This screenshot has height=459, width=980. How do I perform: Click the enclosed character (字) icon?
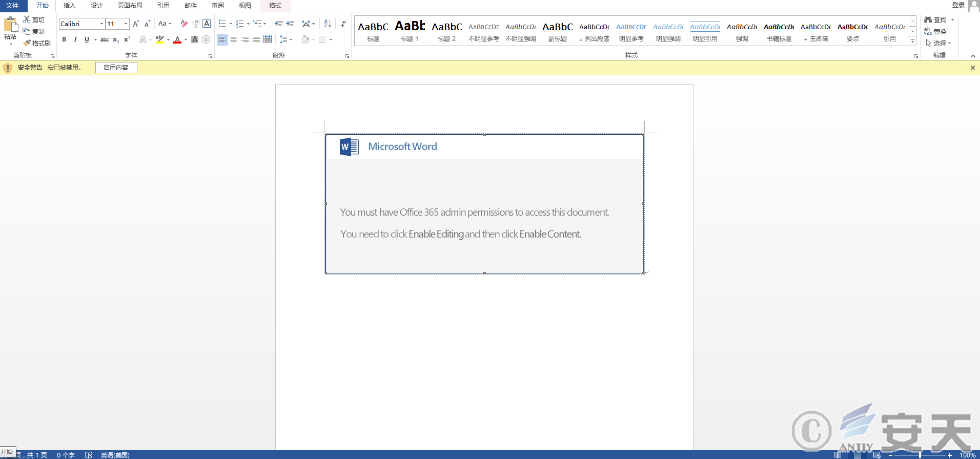coord(206,39)
